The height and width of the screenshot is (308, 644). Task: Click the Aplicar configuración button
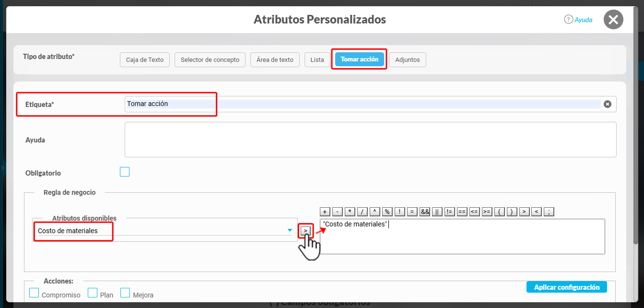coord(567,287)
